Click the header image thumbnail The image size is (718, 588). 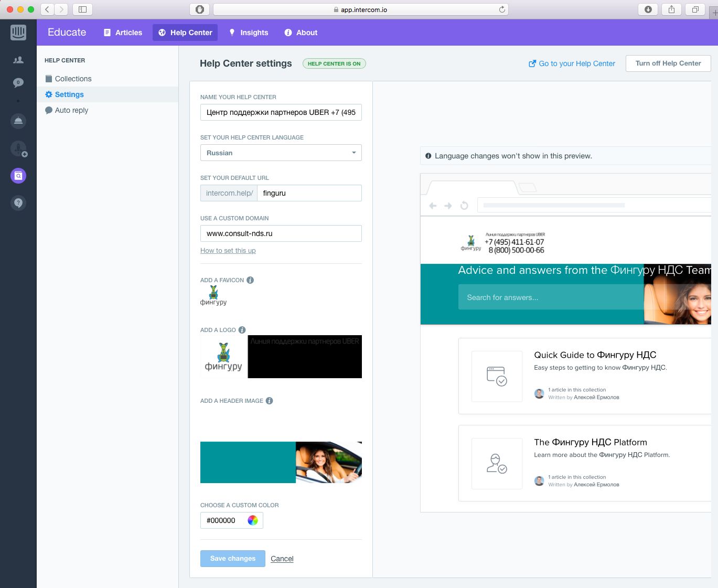click(x=281, y=462)
